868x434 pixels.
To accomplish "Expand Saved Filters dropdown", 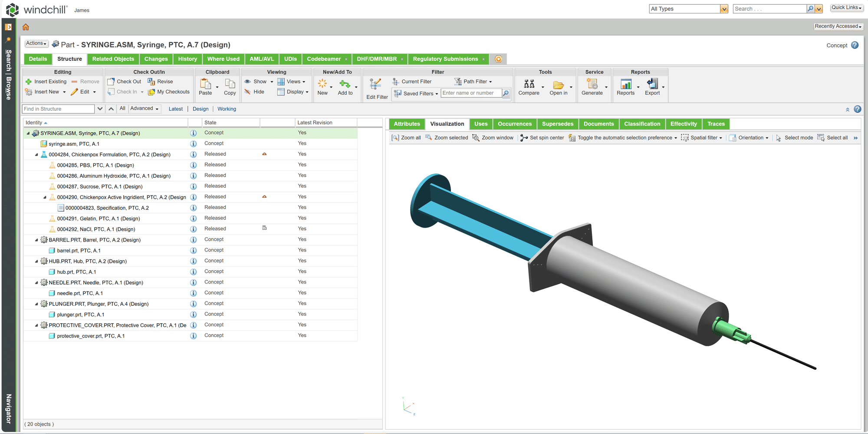I will click(416, 93).
